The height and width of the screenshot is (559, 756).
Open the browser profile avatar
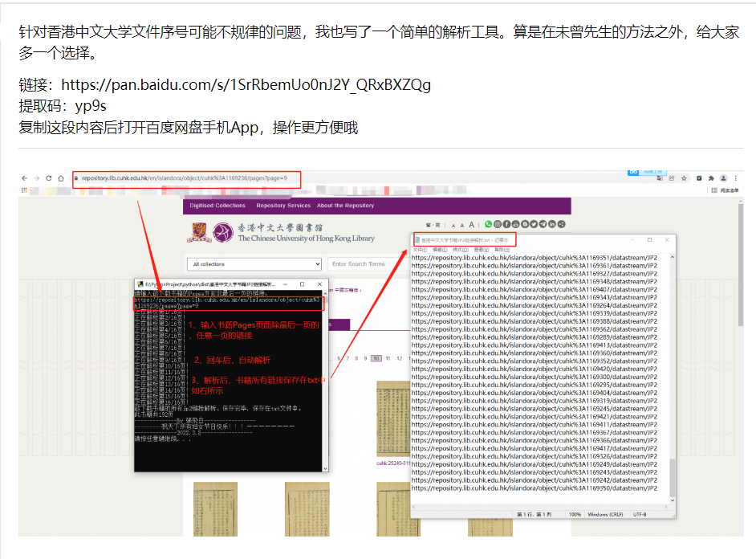(x=723, y=178)
